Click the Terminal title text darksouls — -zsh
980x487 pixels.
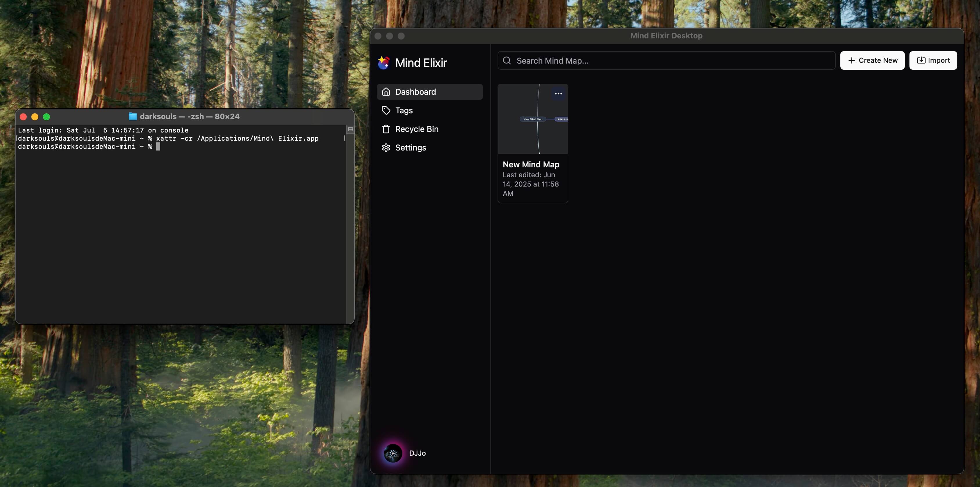(x=190, y=117)
